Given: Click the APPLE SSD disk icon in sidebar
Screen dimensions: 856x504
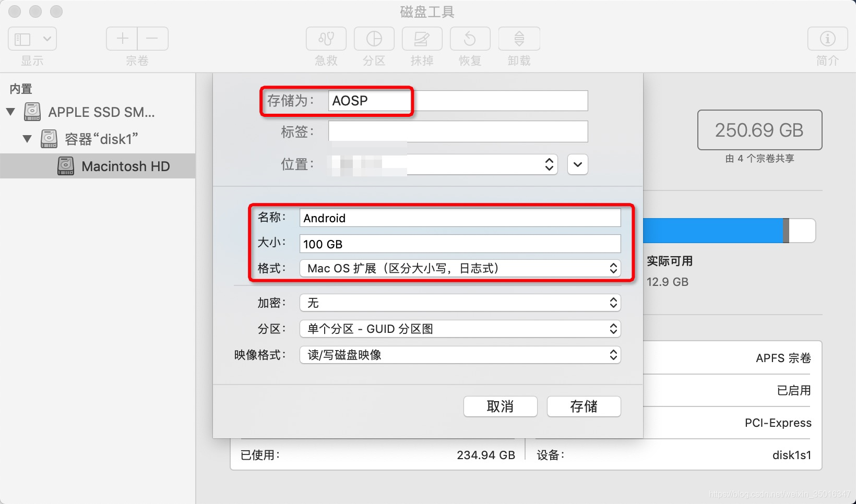Looking at the screenshot, I should point(32,112).
